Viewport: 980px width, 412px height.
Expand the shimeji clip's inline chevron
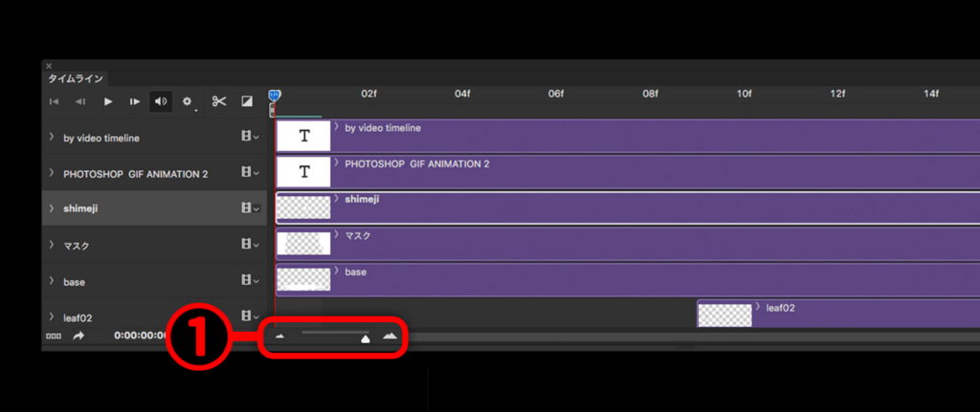coord(336,199)
